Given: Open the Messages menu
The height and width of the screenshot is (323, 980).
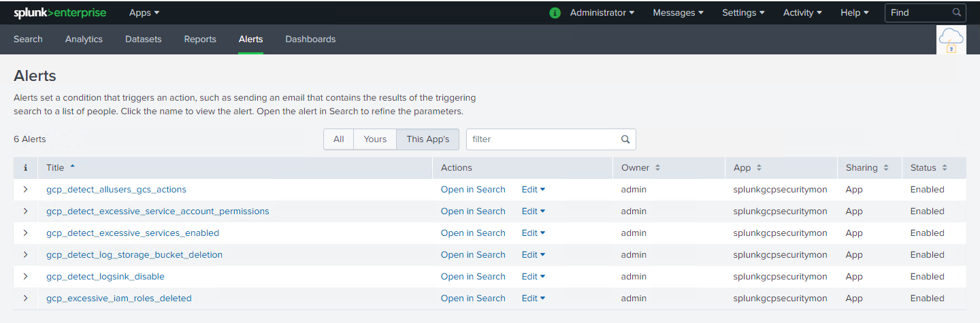Looking at the screenshot, I should click(x=678, y=13).
